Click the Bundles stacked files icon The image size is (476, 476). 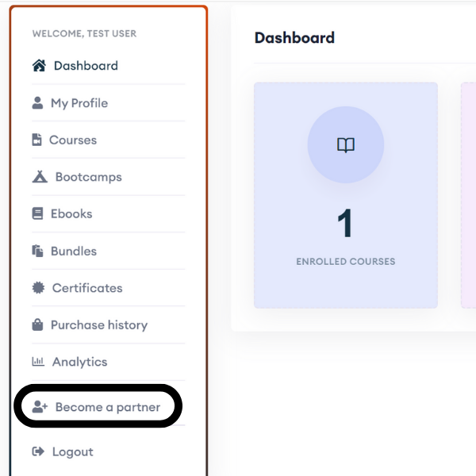pyautogui.click(x=37, y=251)
